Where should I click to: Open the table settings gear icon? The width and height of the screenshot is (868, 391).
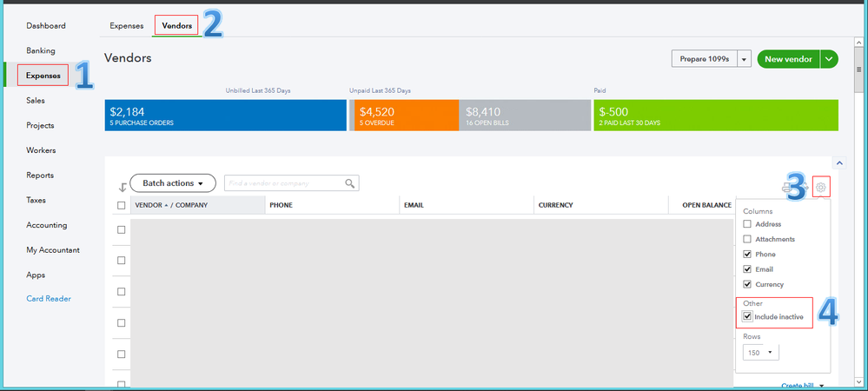click(x=821, y=188)
